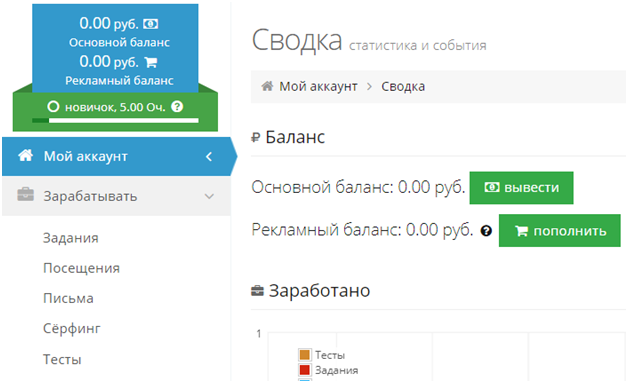Click the Основной баланс: 0.00 руб. line
628x383 pixels.
tap(358, 187)
